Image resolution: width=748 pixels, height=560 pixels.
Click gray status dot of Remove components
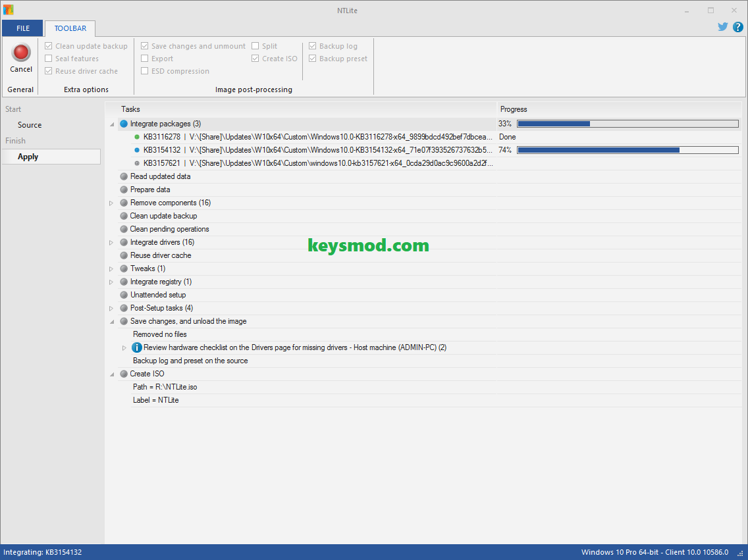(124, 203)
